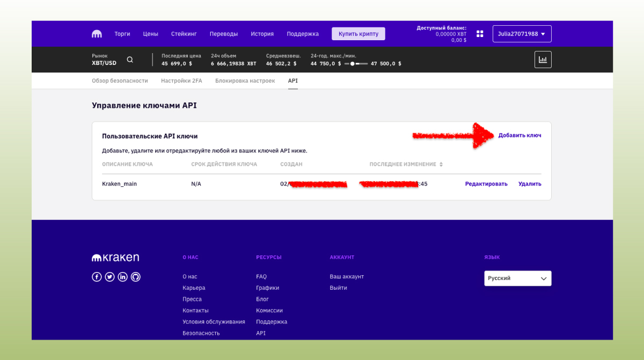The image size is (644, 360).
Task: Click the Добавить ключ link
Action: [x=519, y=135]
